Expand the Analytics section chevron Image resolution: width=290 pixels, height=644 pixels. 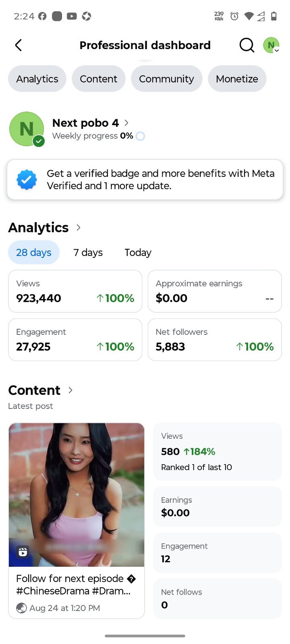79,227
